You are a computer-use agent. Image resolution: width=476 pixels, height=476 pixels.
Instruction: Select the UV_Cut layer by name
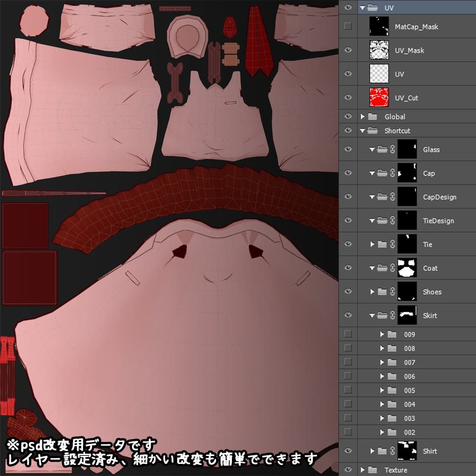click(406, 98)
